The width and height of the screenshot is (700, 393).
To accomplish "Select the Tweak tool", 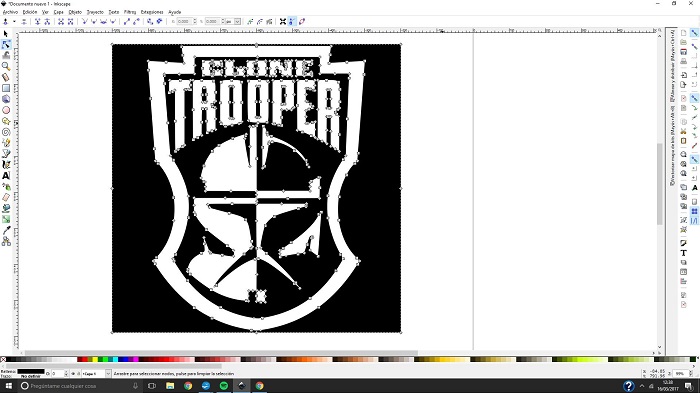I will pos(6,55).
